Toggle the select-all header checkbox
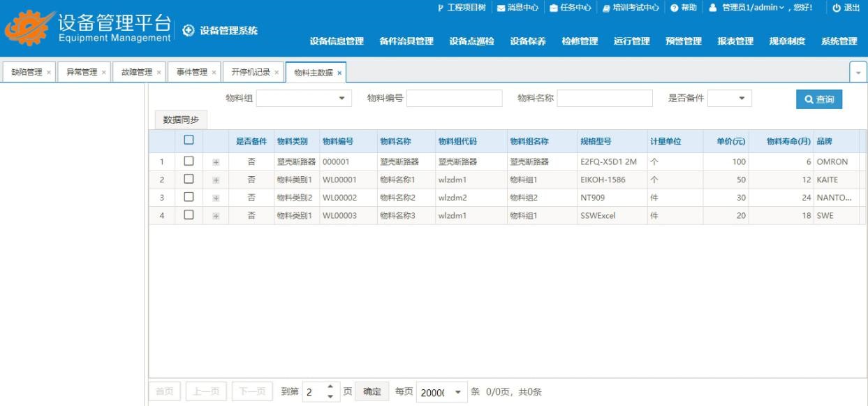The image size is (868, 406). 189,140
